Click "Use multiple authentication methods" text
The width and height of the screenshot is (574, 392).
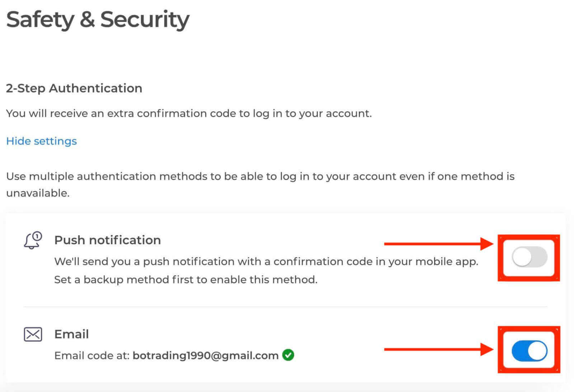click(260, 176)
